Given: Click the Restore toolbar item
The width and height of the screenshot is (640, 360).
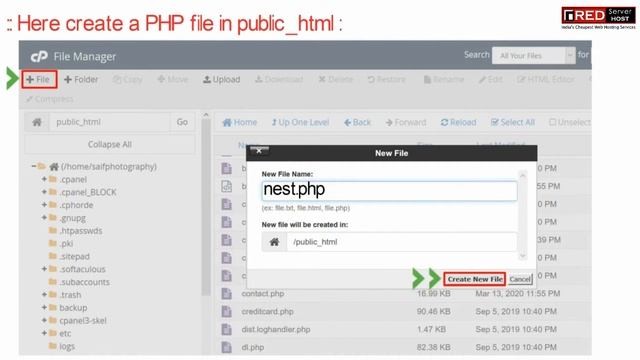Looking at the screenshot, I should [x=386, y=79].
